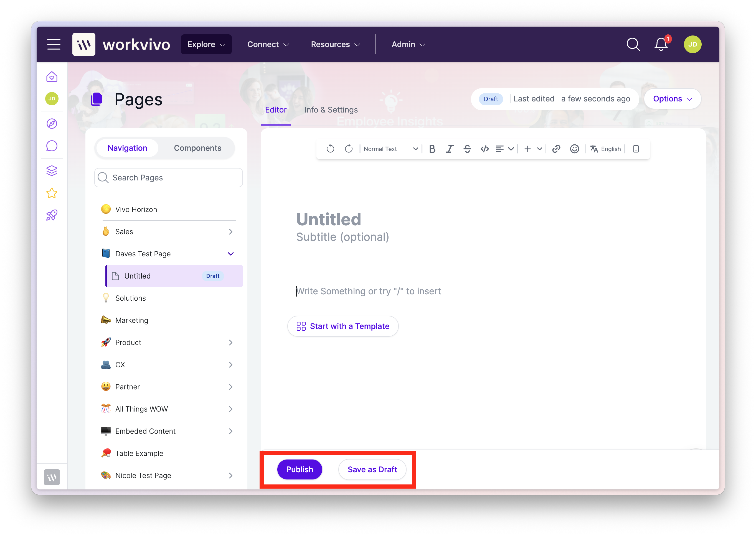The image size is (756, 536).
Task: Open the Explore menu
Action: coord(206,44)
